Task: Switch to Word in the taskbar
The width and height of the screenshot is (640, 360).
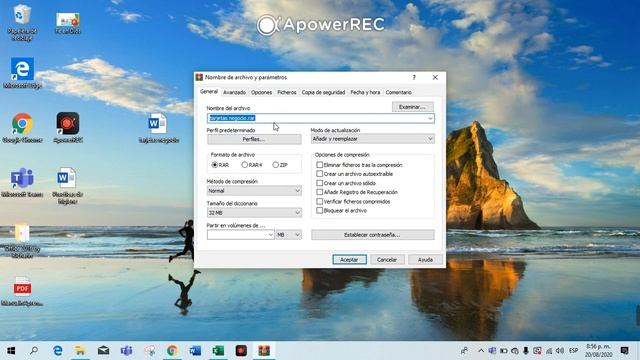Action: 195,351
